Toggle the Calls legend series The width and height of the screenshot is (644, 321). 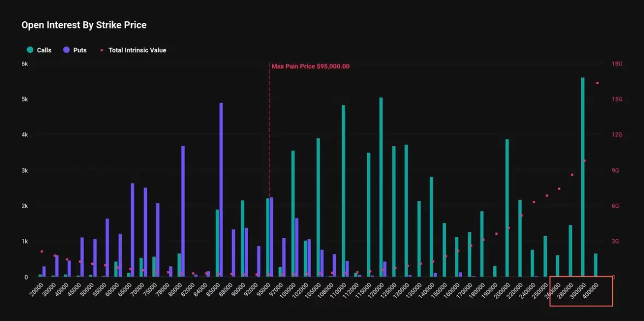pyautogui.click(x=39, y=50)
